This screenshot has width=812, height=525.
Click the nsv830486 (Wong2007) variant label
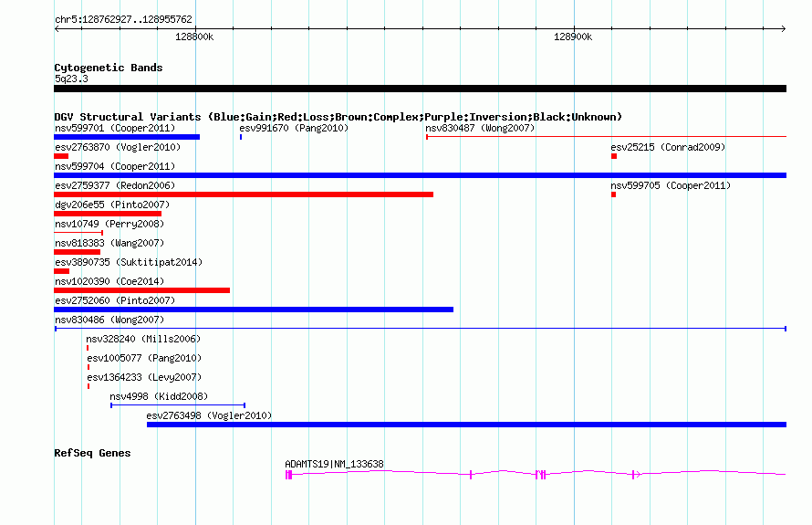point(109,320)
